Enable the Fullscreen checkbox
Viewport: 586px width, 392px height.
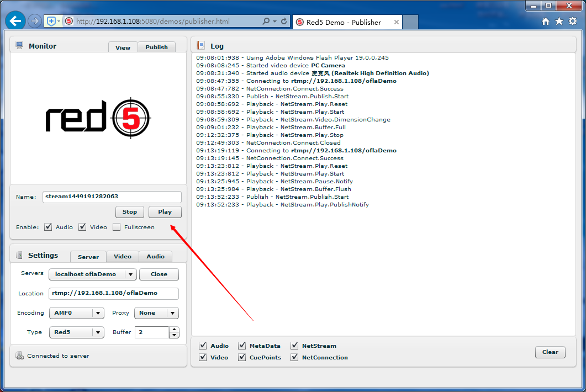point(117,227)
